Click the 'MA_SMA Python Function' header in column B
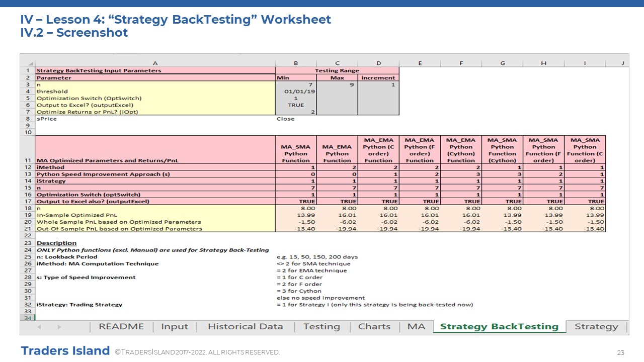Viewport: 644px width, 362px height. point(296,150)
